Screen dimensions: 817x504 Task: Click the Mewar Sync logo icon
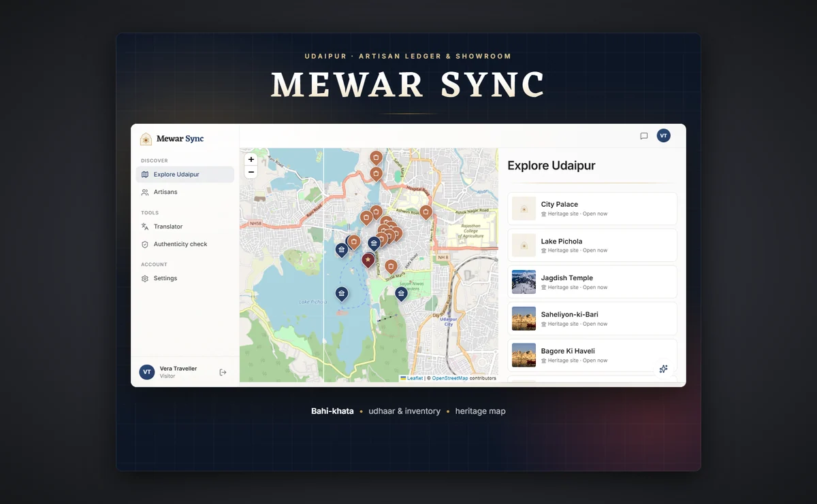pos(146,139)
